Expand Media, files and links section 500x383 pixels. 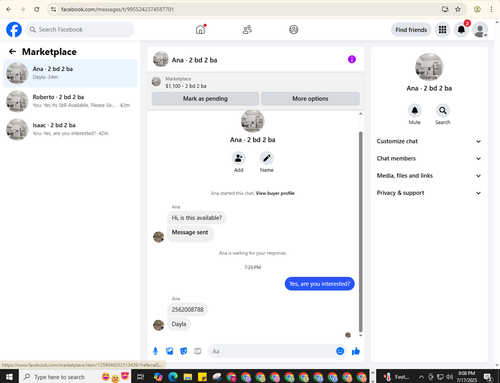[429, 176]
